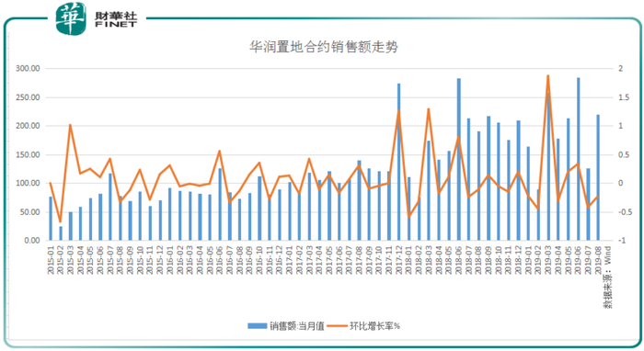This screenshot has height=351, width=644.
Task: Click the 2019-08 x-axis date label
Action: 598,260
